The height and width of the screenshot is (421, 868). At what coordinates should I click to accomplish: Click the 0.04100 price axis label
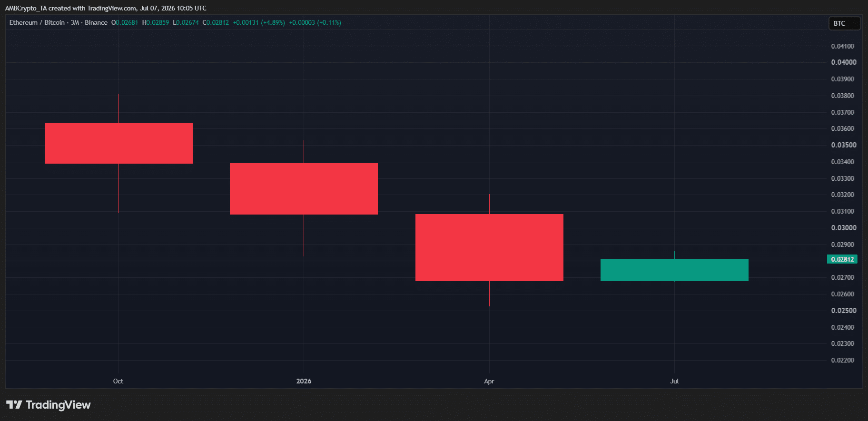coord(843,46)
